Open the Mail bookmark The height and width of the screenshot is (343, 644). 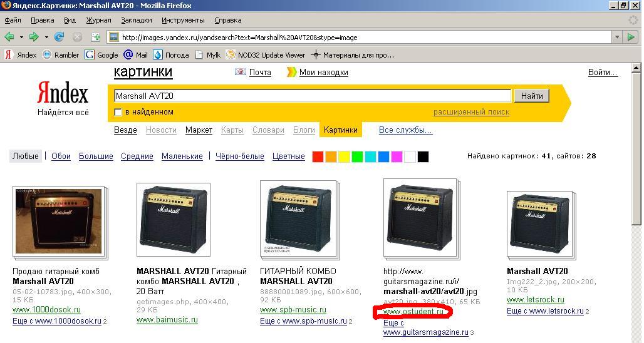(x=135, y=54)
